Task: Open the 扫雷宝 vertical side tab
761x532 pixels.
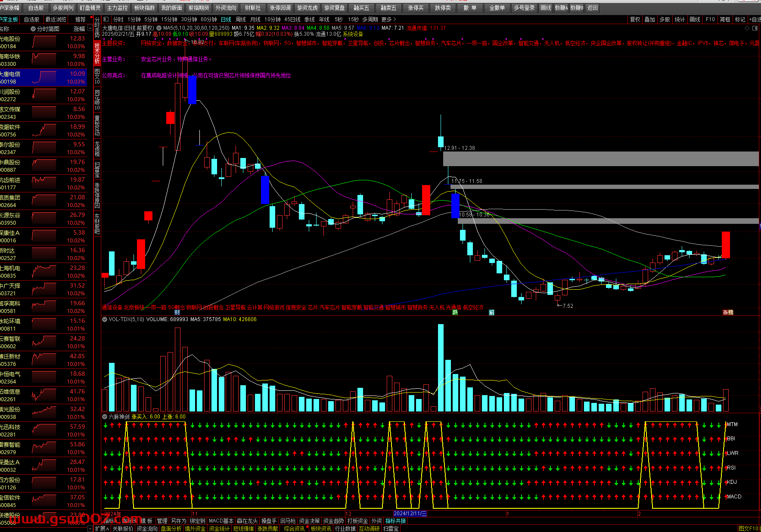Action: (97, 170)
